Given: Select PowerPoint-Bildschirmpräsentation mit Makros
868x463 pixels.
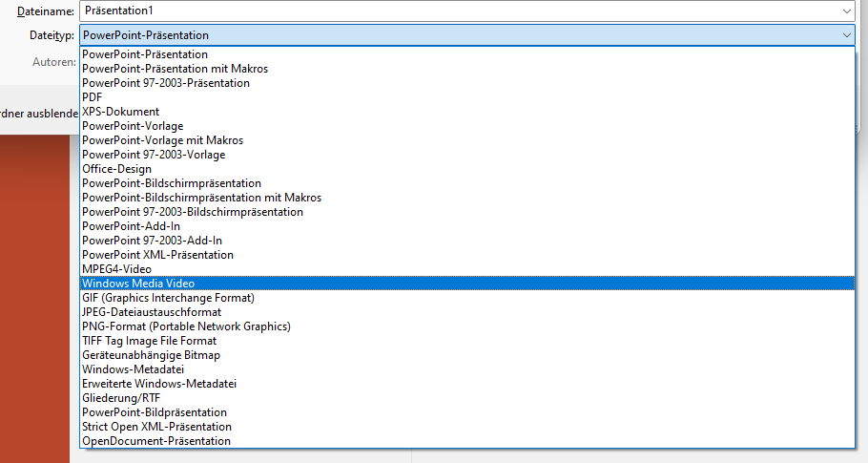Looking at the screenshot, I should pos(467,198).
